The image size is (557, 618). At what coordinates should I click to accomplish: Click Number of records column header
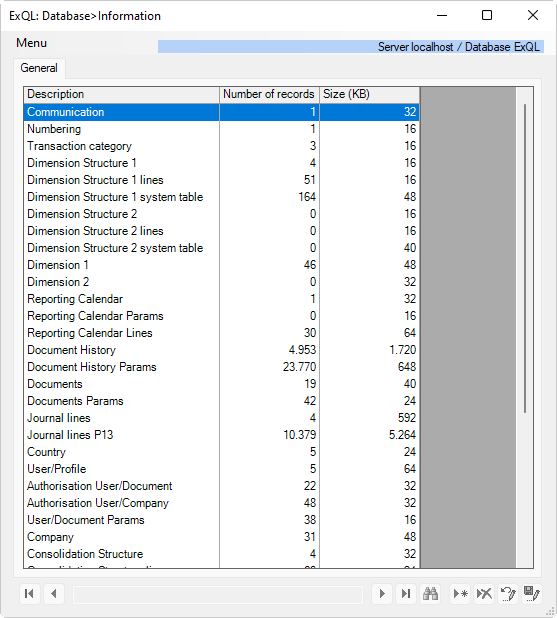click(269, 94)
